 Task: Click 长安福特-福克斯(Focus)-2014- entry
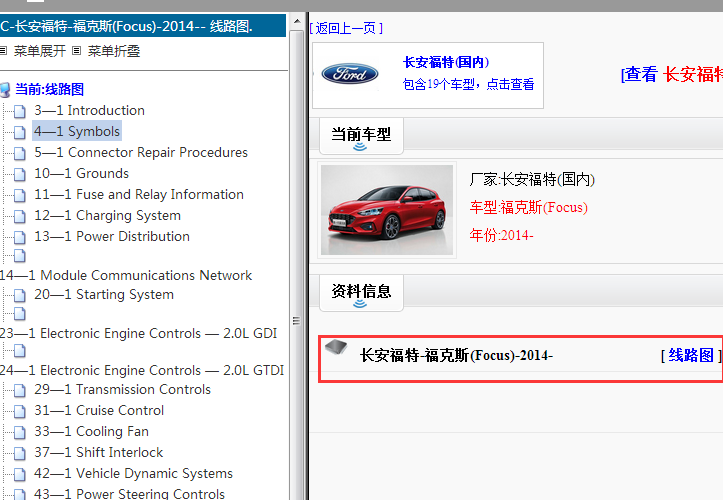click(x=456, y=356)
